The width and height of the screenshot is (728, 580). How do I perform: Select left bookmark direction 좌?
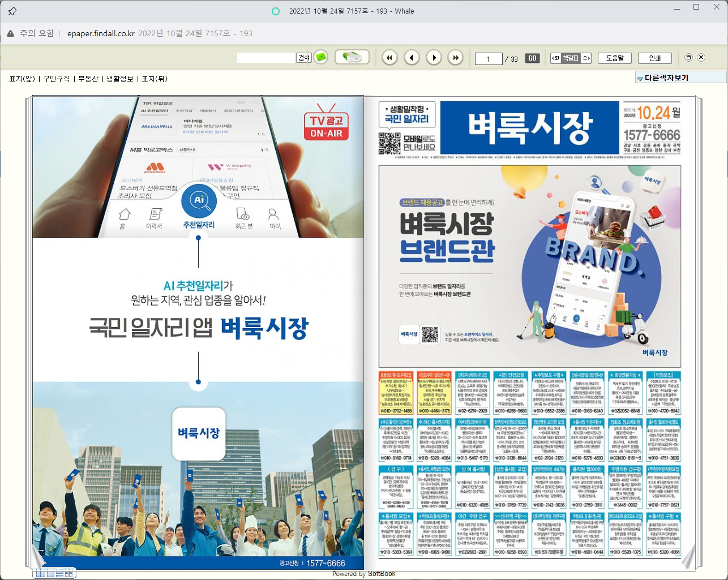tap(556, 58)
